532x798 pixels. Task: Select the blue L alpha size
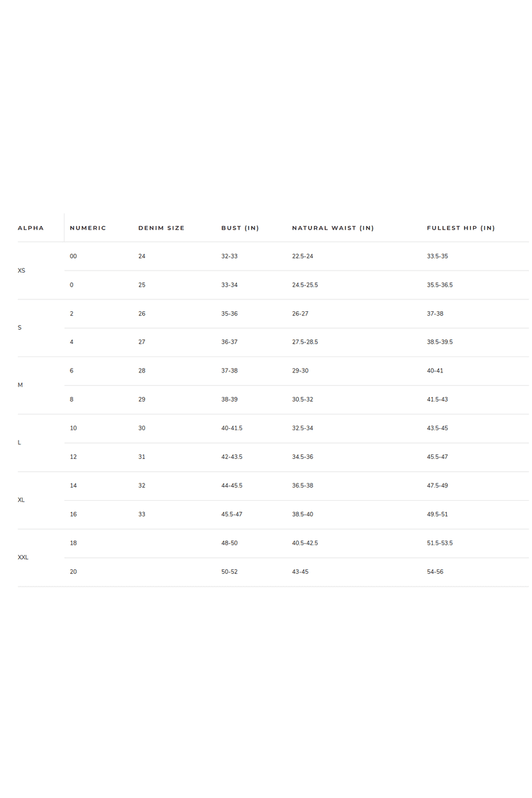click(x=19, y=443)
